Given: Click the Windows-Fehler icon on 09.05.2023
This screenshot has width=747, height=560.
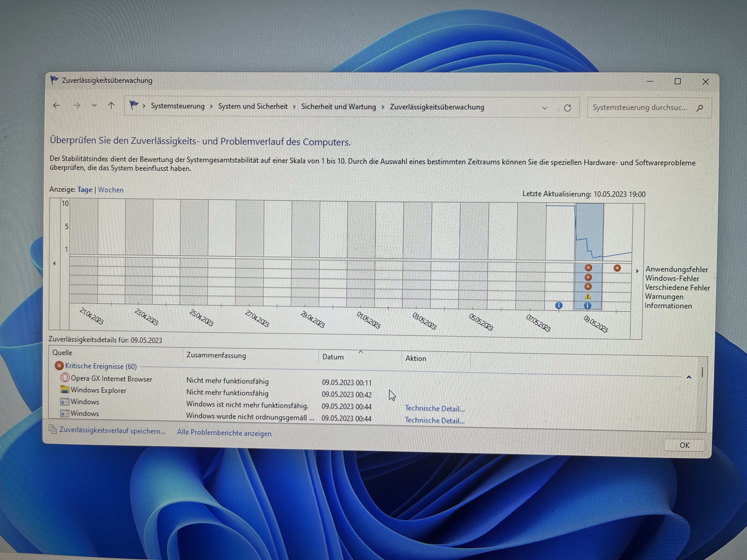Looking at the screenshot, I should click(x=588, y=277).
